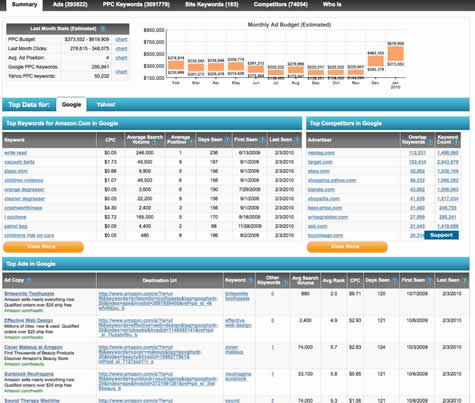The width and height of the screenshot is (475, 403).
Task: Open chart link beside Google PPC Keywords
Action: [x=121, y=72]
